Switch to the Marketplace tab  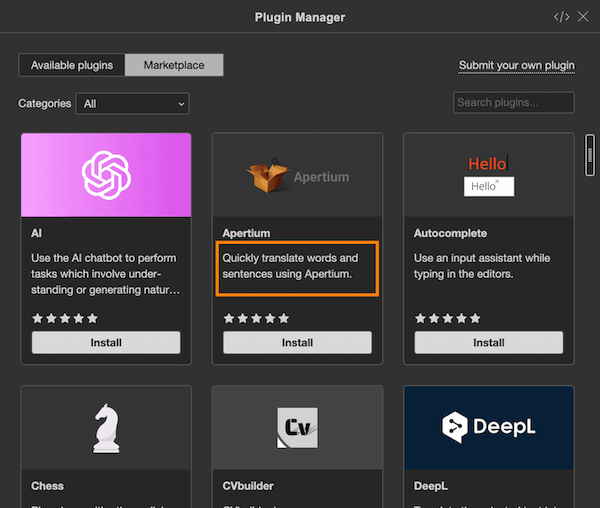tap(174, 65)
